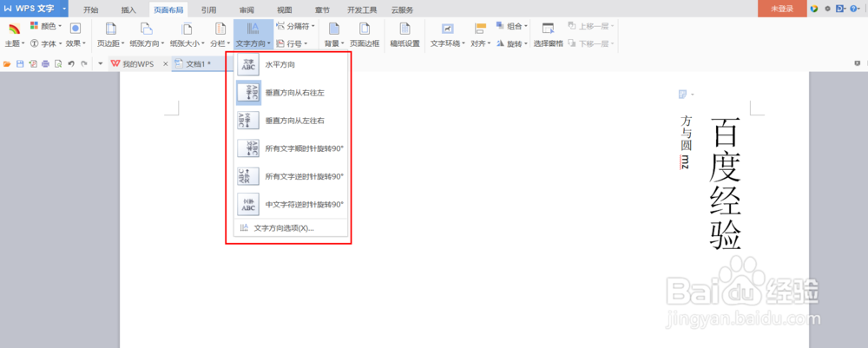Collapse the 文字方向 text direction button

[x=253, y=36]
